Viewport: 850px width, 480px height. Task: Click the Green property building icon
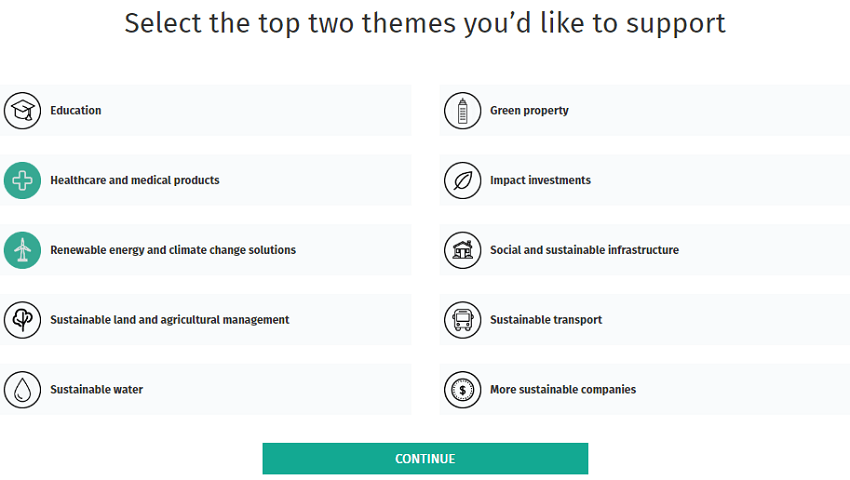click(x=462, y=110)
